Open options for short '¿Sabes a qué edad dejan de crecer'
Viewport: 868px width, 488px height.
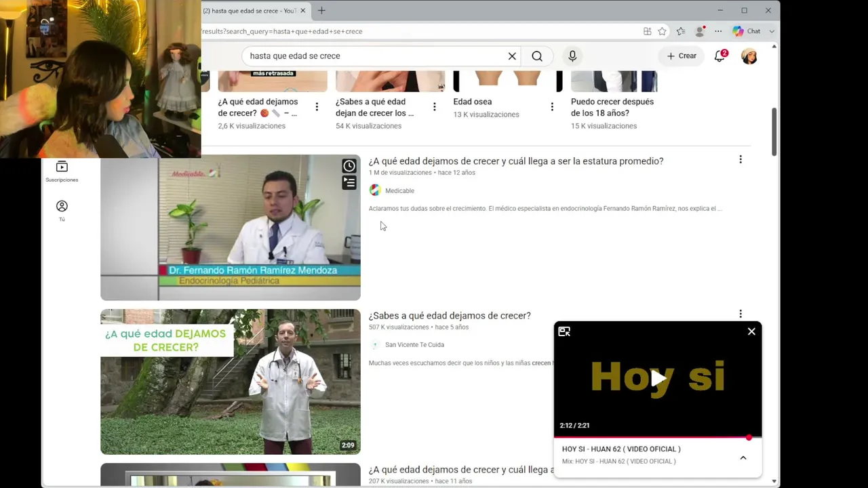pos(435,106)
